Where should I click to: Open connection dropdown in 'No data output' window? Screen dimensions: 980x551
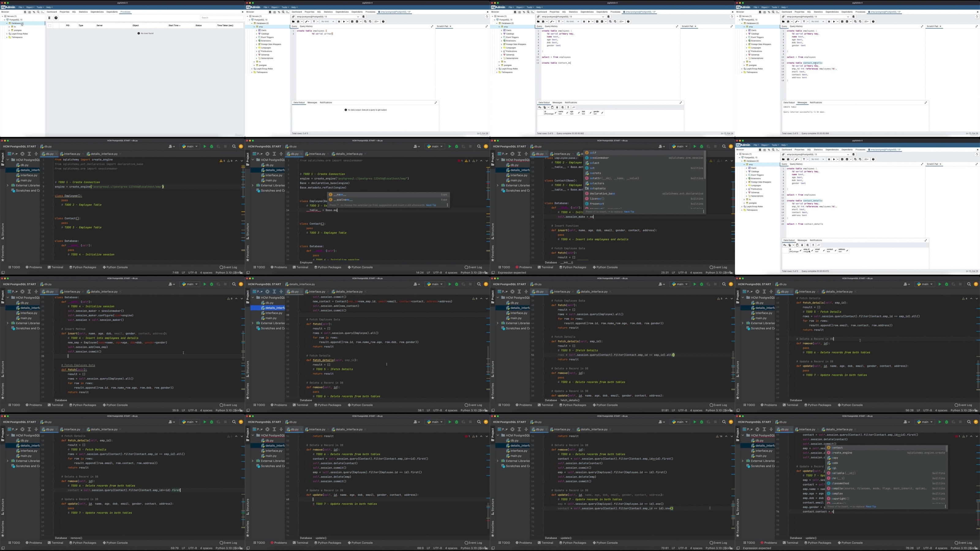coord(358,17)
